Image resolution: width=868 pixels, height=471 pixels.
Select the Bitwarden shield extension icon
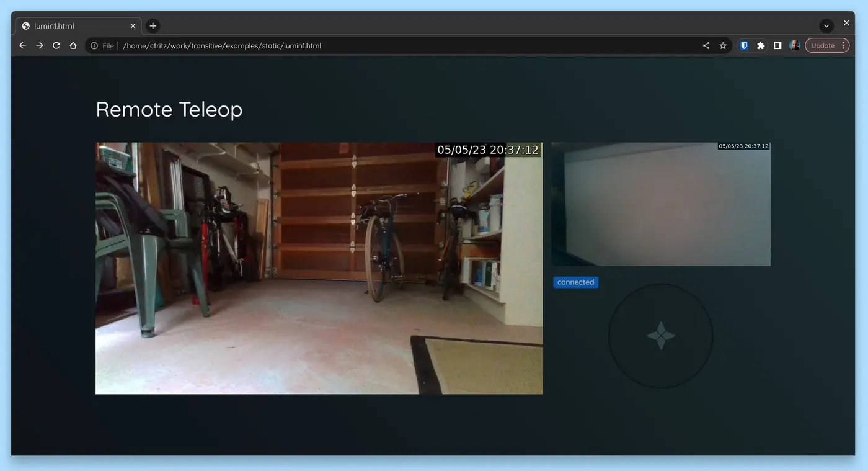coord(743,45)
